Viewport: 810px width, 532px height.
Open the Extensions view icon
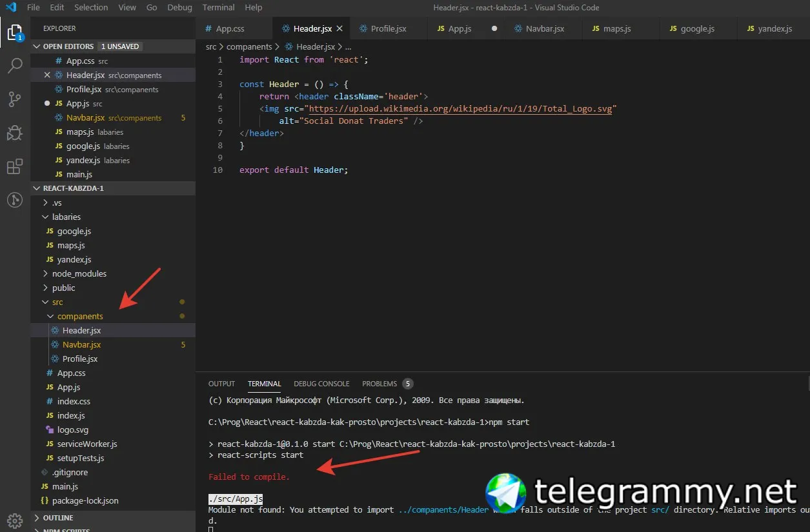tap(15, 166)
